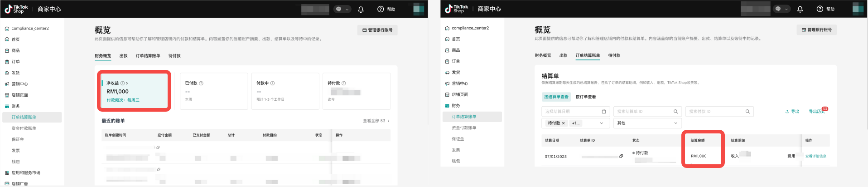Click the help icon next to 已付款
Image resolution: width=868 pixels, height=187 pixels.
(201, 83)
